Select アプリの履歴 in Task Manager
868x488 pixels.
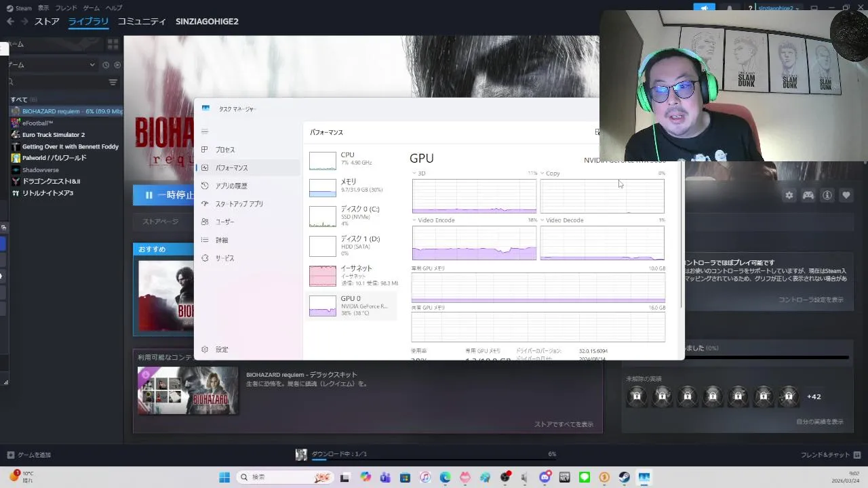coord(248,186)
